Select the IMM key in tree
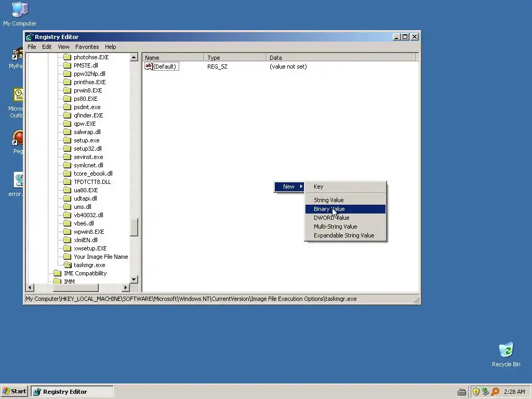This screenshot has height=399, width=532. tap(69, 281)
